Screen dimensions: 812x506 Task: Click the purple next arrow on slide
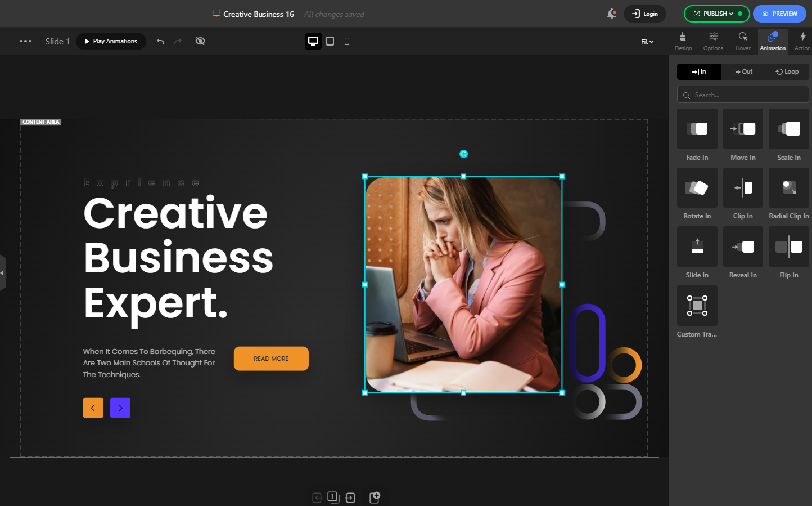coord(120,408)
